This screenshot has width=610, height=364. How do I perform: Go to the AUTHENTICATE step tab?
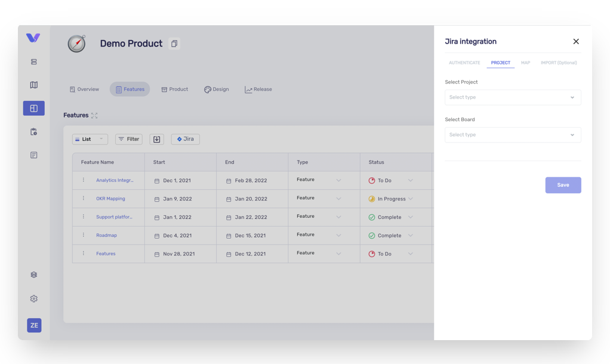tap(464, 63)
